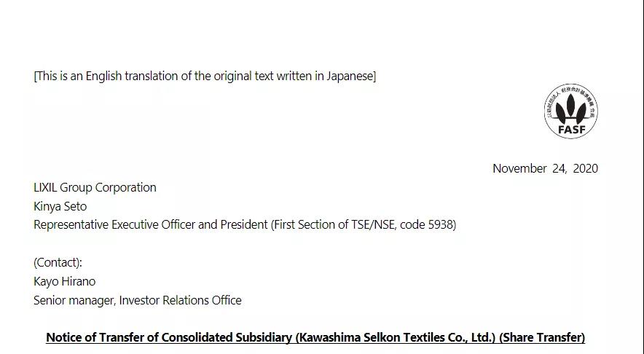
Task: Click the stock code 5938
Action: (440, 224)
